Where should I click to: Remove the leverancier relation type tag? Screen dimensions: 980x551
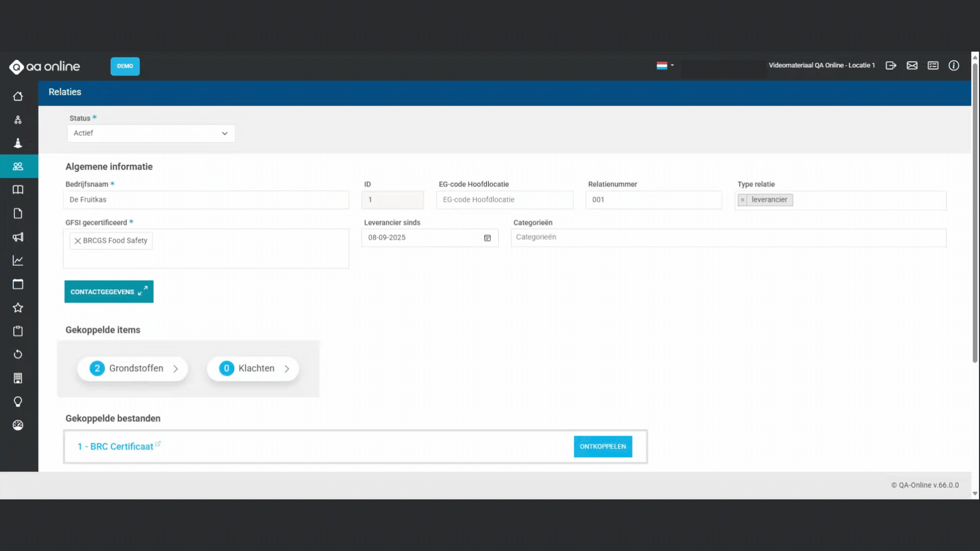click(x=743, y=200)
